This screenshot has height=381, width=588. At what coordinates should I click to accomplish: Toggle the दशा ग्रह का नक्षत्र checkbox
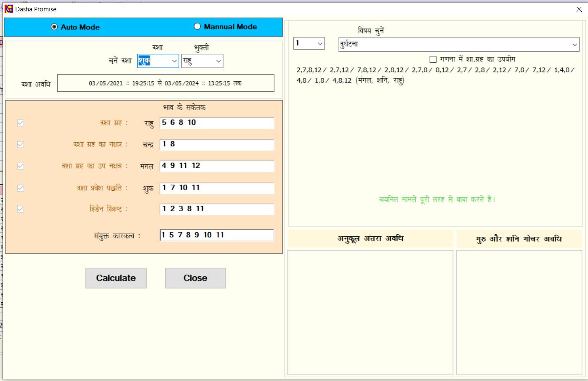(x=20, y=144)
